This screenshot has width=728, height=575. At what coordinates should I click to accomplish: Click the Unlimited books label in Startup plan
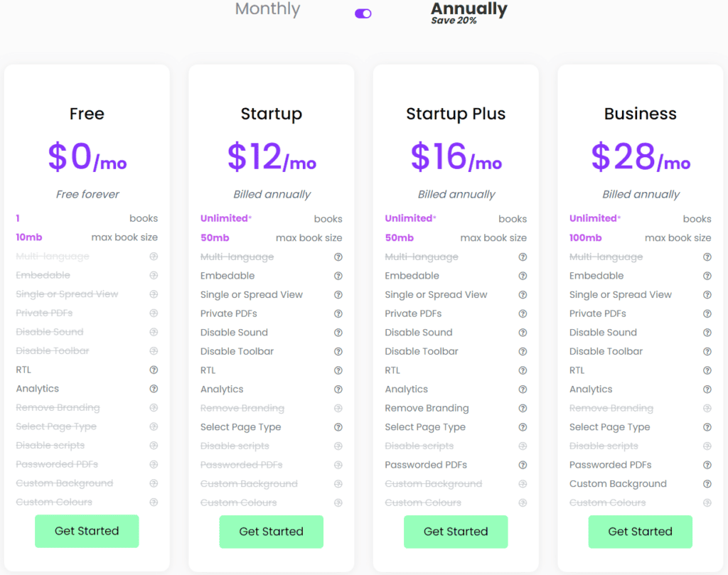pos(225,218)
